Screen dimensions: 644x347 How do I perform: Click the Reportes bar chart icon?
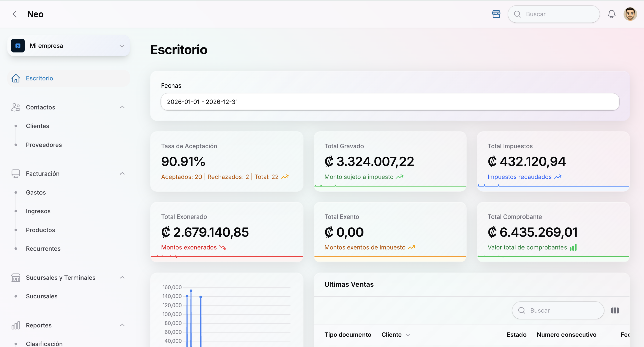coord(16,325)
